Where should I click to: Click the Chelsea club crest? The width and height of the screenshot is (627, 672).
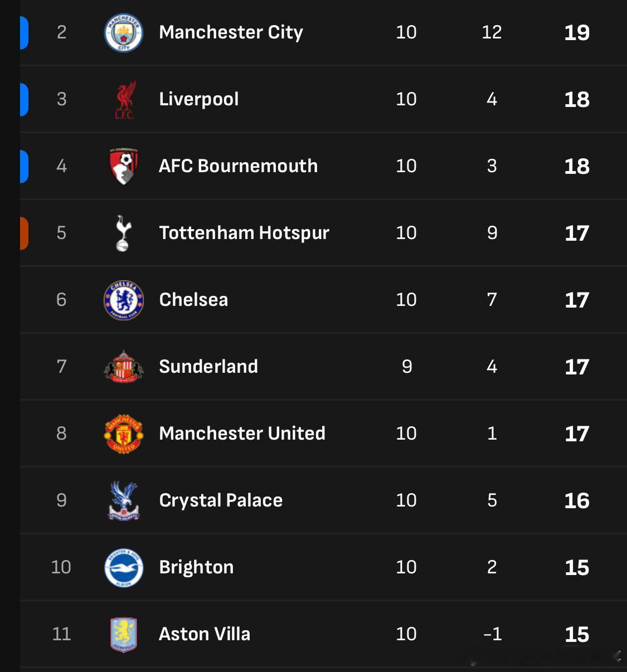(124, 300)
